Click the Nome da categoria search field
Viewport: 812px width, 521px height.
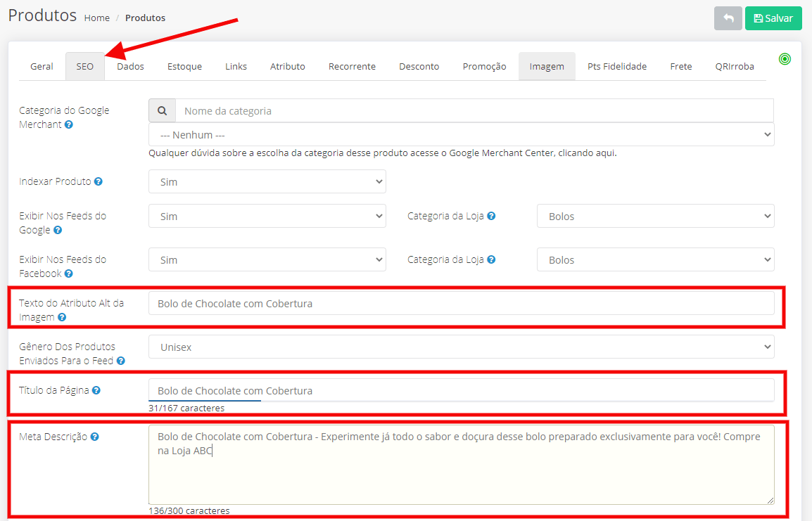point(474,110)
